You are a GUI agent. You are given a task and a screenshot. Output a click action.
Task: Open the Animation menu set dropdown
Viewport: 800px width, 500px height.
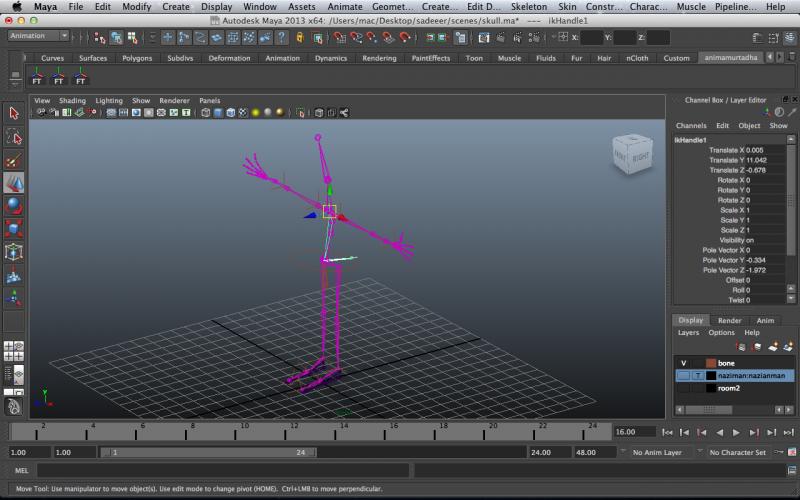pos(38,36)
